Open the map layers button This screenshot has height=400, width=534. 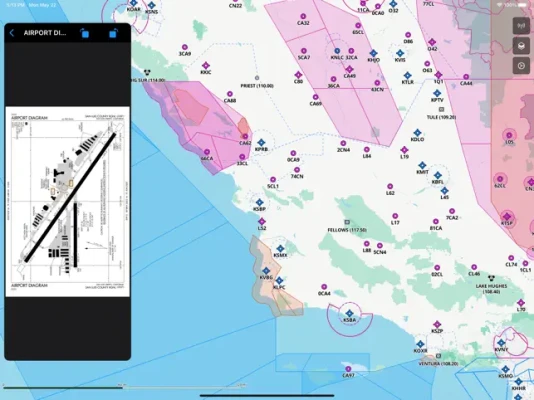click(521, 46)
